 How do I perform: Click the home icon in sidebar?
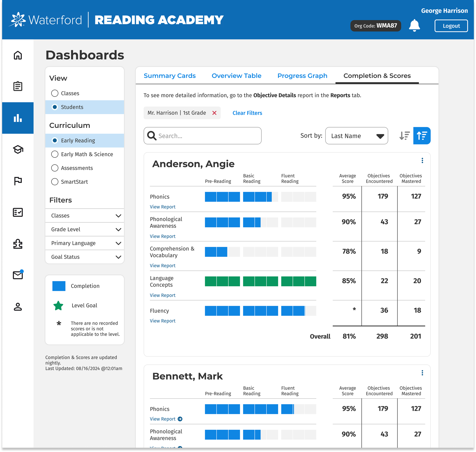click(18, 55)
